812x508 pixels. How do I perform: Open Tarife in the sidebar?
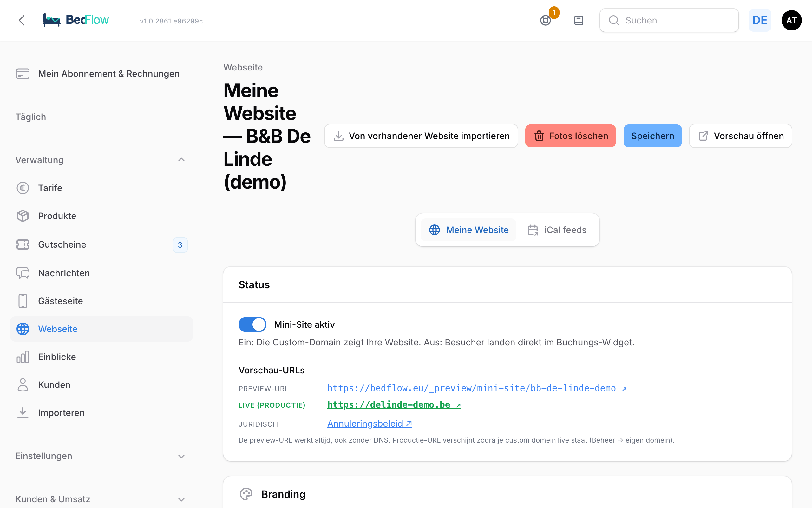coord(101,188)
